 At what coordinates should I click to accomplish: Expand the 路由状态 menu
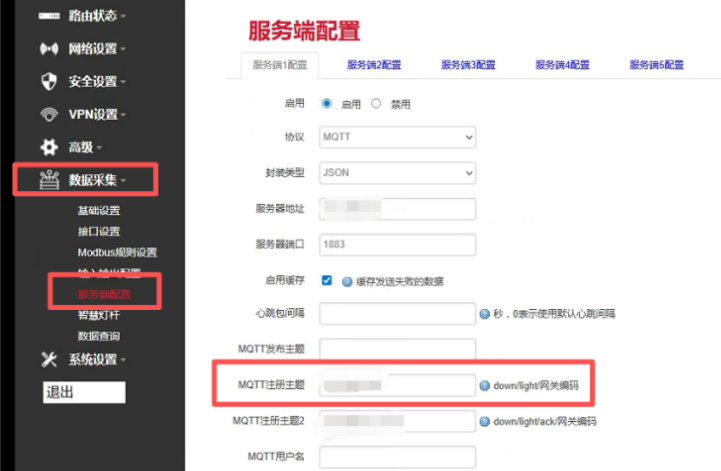pos(97,16)
